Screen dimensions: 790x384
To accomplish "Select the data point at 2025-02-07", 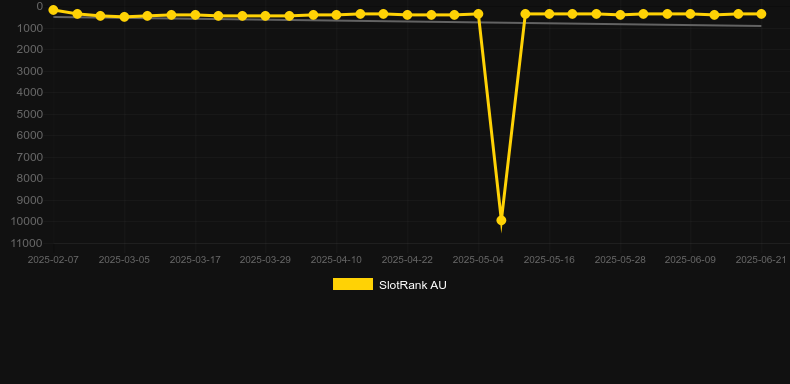I will click(53, 10).
